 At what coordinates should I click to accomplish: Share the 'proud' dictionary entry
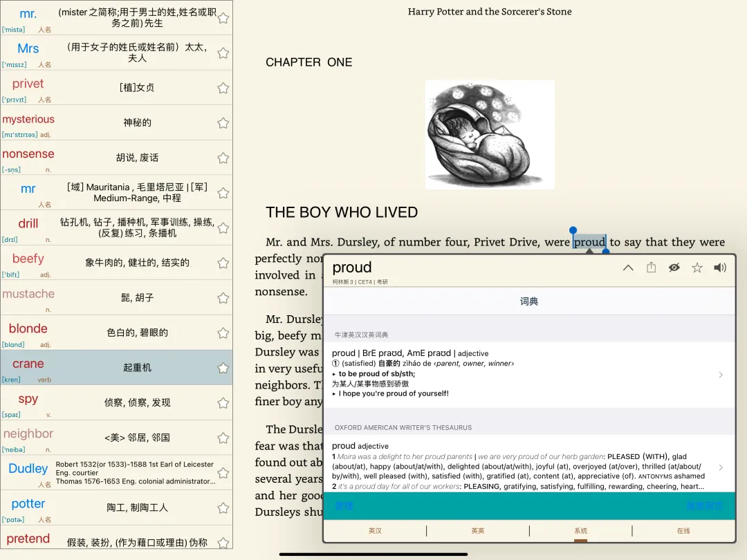click(x=652, y=267)
